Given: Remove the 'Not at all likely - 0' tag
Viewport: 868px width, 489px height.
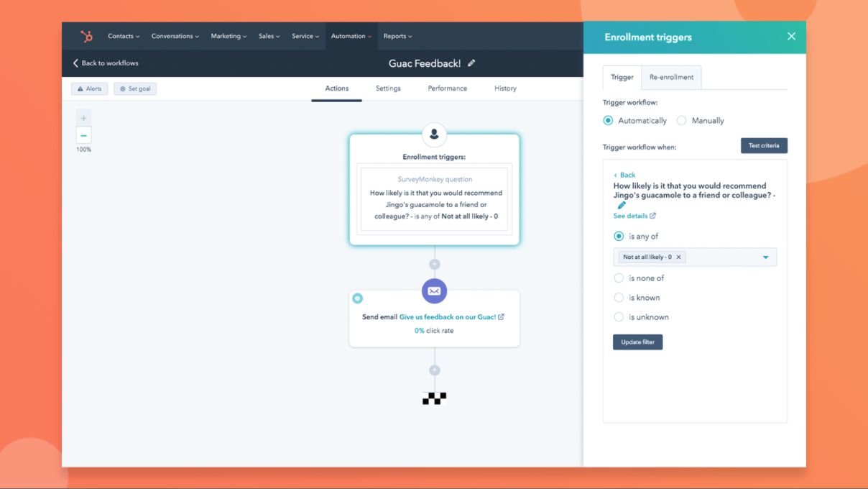Looking at the screenshot, I should (x=678, y=257).
